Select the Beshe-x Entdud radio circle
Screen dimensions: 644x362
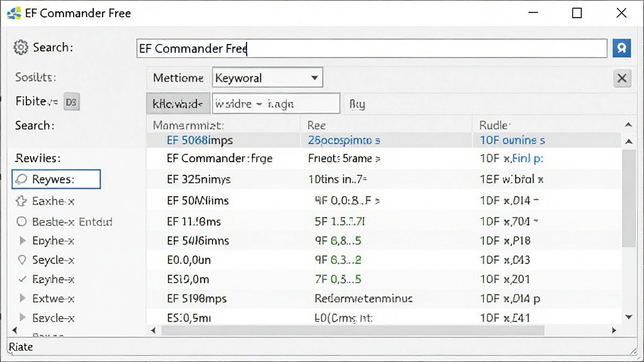click(x=21, y=222)
